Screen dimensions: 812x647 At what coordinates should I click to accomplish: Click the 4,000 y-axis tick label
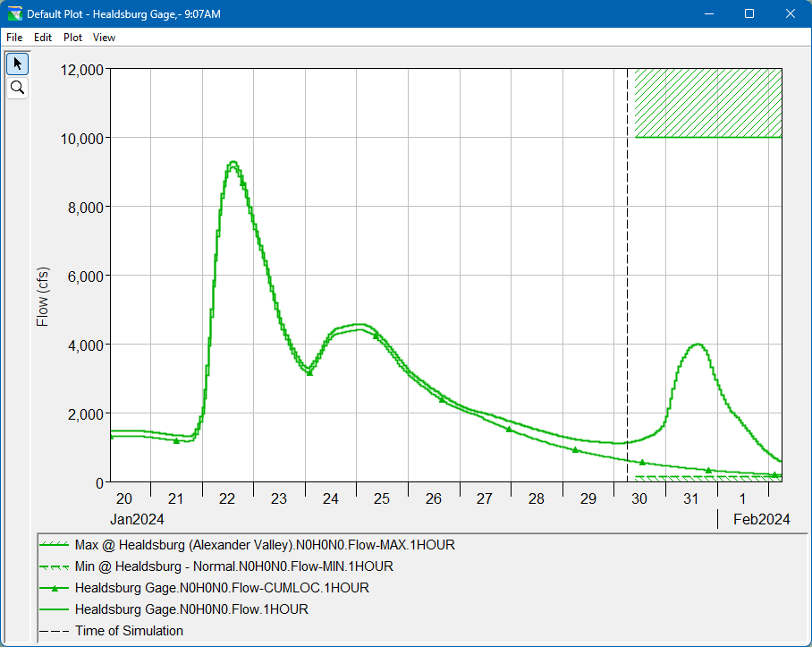pyautogui.click(x=86, y=345)
